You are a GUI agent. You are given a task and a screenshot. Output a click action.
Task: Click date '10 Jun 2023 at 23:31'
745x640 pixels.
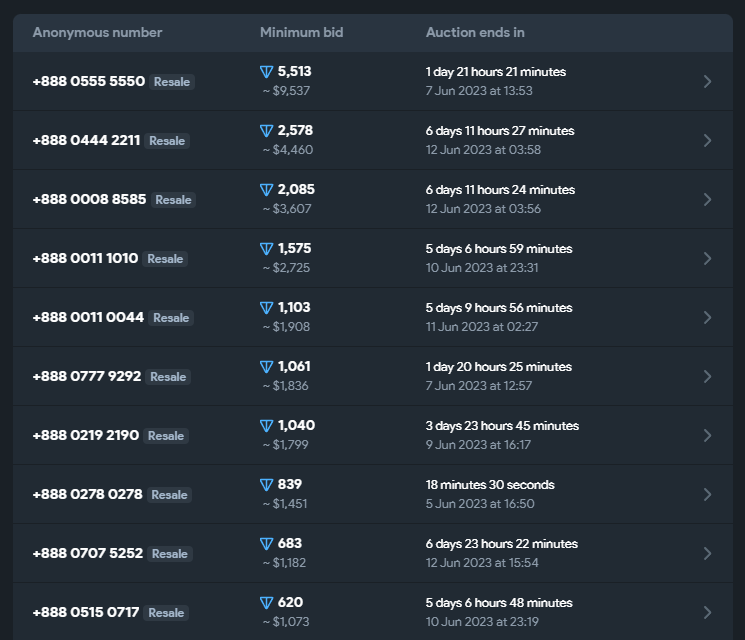482,267
